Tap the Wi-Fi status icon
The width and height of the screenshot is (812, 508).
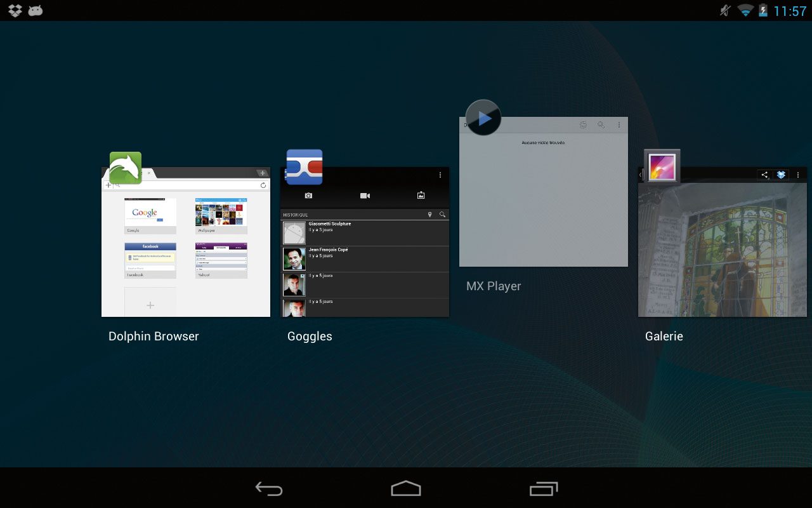pyautogui.click(x=745, y=11)
